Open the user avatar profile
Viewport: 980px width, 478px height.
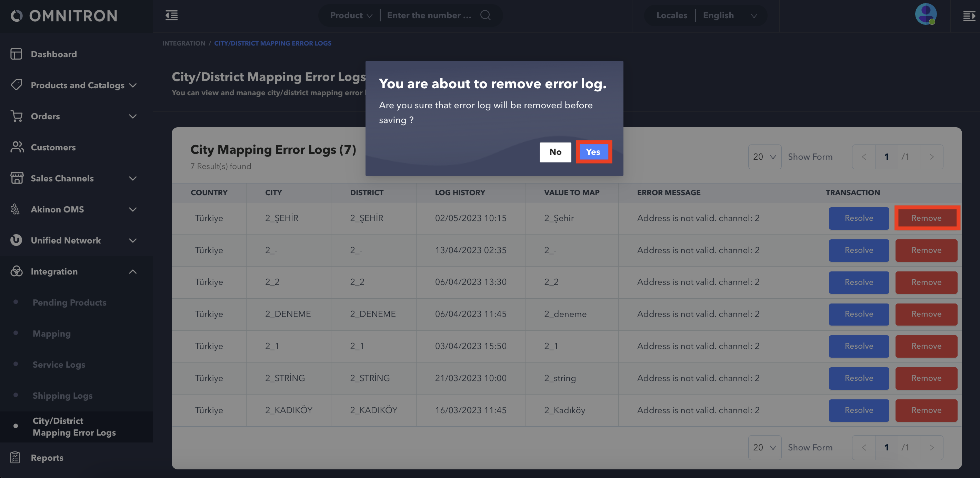[x=925, y=15]
